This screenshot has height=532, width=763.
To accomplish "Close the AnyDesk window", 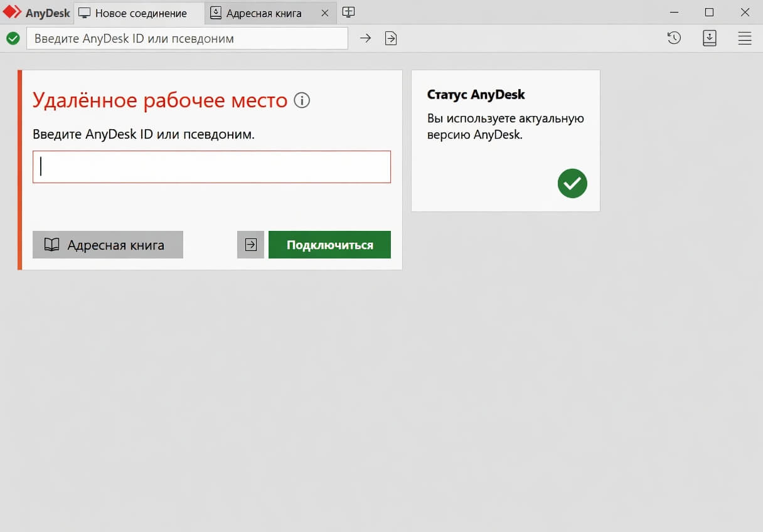I will 745,12.
